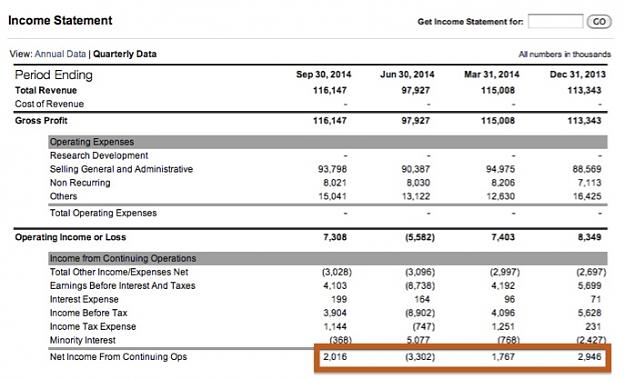This screenshot has height=379, width=625.
Task: Click Total Other Income/Expenses Net label
Action: (x=119, y=272)
